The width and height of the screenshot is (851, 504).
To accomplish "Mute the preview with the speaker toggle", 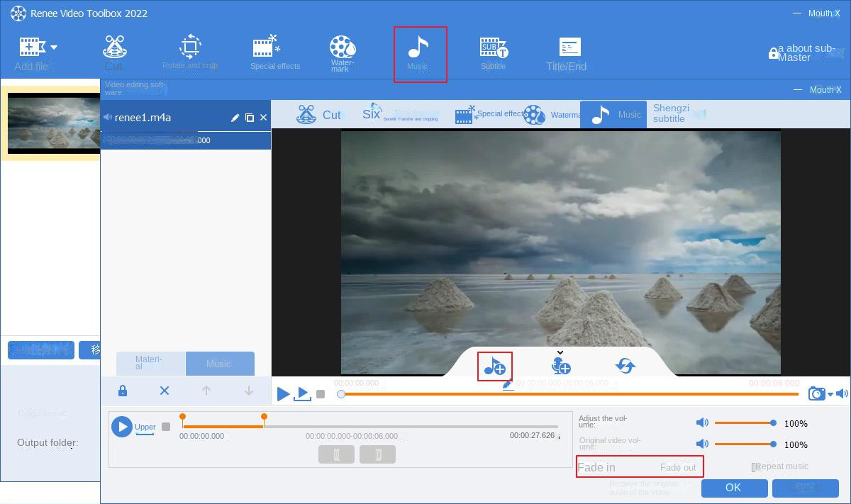I will tap(842, 393).
